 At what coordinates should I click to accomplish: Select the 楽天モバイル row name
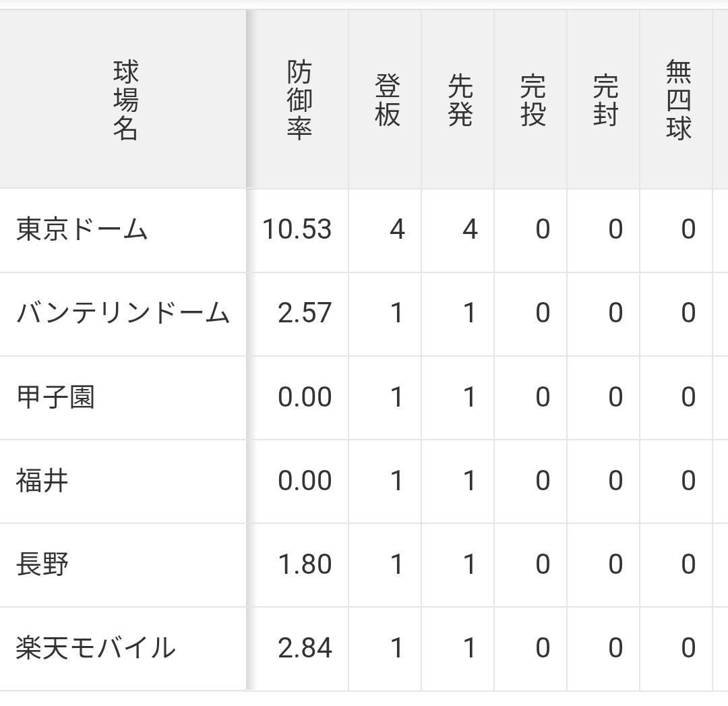pyautogui.click(x=96, y=648)
